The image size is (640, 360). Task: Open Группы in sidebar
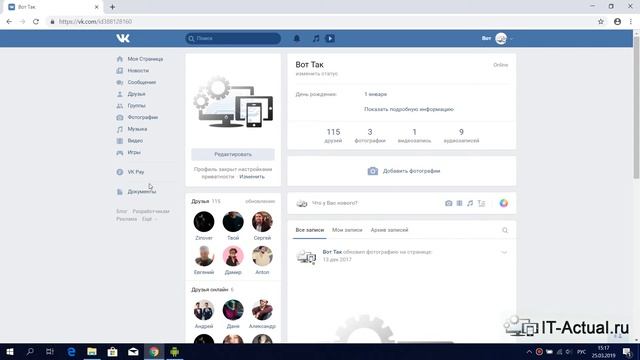point(131,106)
